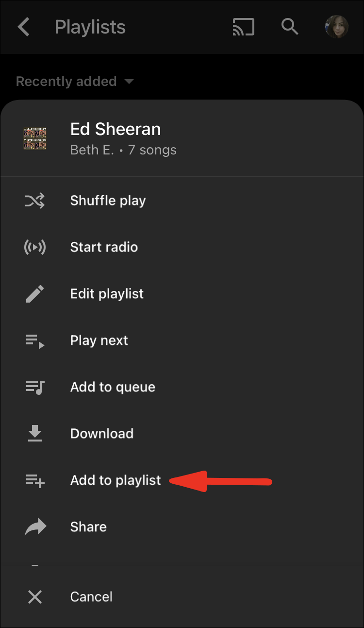Open the Cast to device icon
Screen dimensions: 364x628
point(244,27)
